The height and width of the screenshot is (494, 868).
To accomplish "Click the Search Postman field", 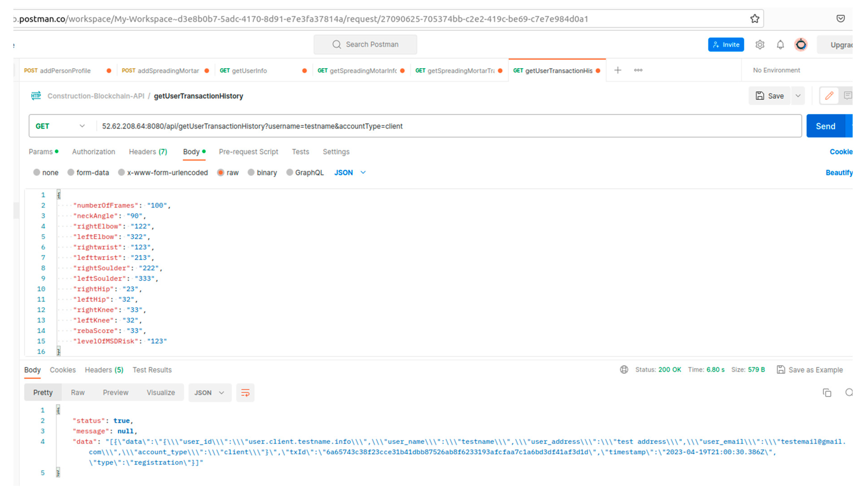I will pos(365,44).
